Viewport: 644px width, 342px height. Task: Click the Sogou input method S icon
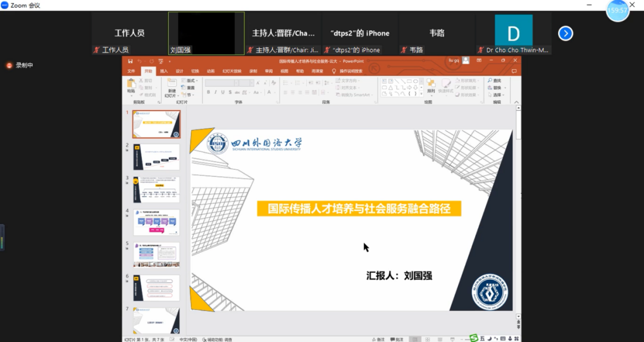tap(473, 338)
